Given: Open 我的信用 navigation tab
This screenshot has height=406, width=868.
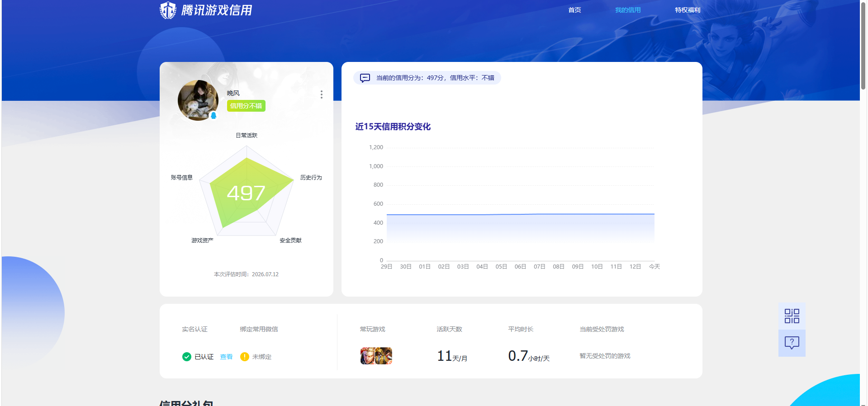Looking at the screenshot, I should click(628, 10).
